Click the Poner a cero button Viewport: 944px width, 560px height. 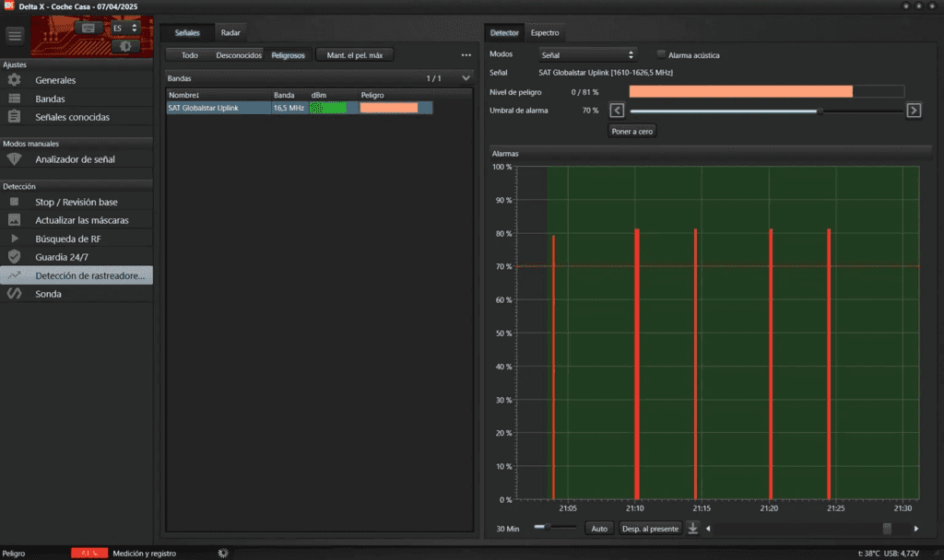632,132
